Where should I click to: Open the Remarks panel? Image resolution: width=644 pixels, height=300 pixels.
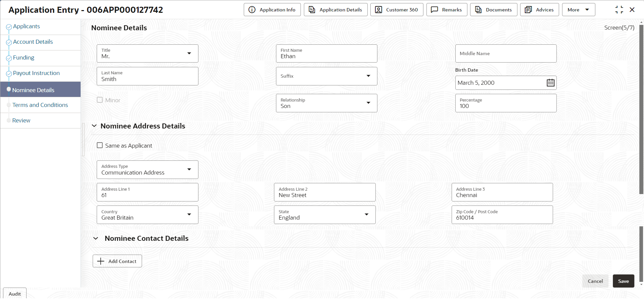pyautogui.click(x=447, y=10)
